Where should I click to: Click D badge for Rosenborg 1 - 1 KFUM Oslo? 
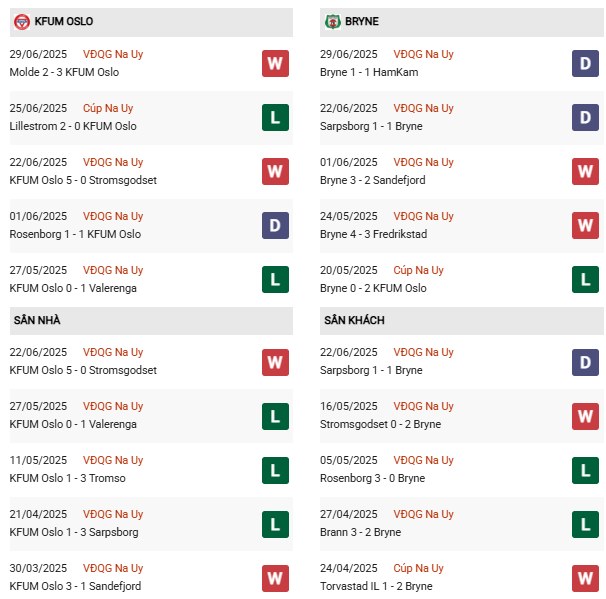click(275, 226)
